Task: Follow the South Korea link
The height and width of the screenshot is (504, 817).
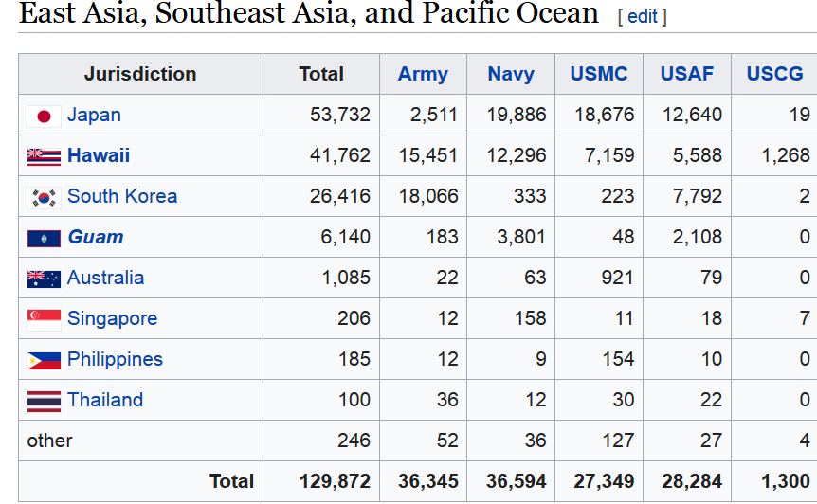Action: click(122, 196)
